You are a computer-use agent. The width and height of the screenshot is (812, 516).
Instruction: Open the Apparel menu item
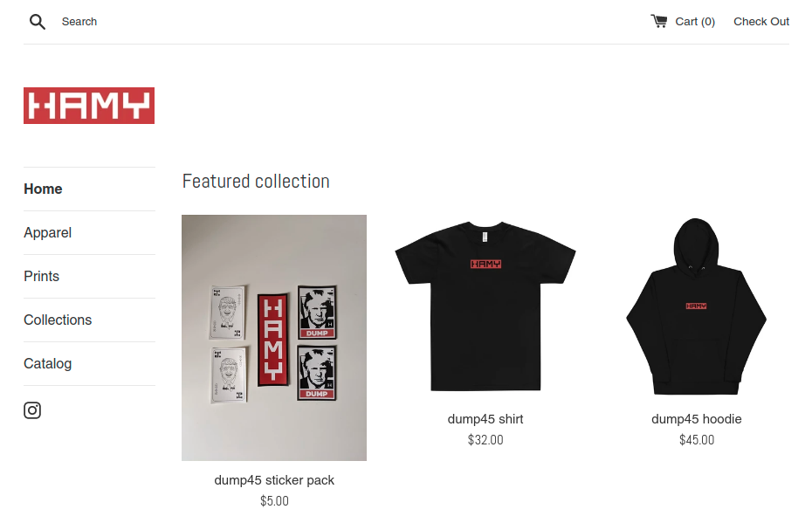click(48, 232)
